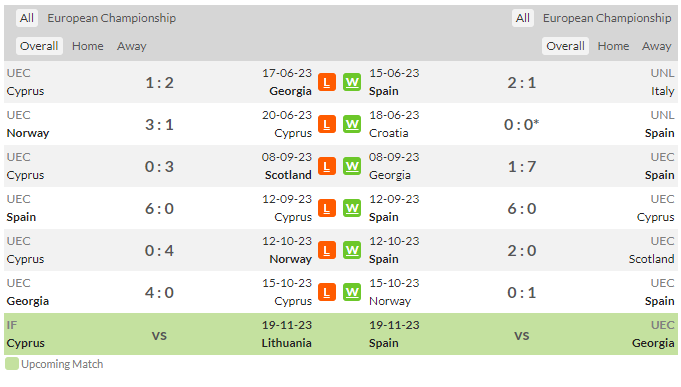This screenshot has width=681, height=387.
Task: Click the W badge for Norway 15-10-23 match
Action: point(352,292)
